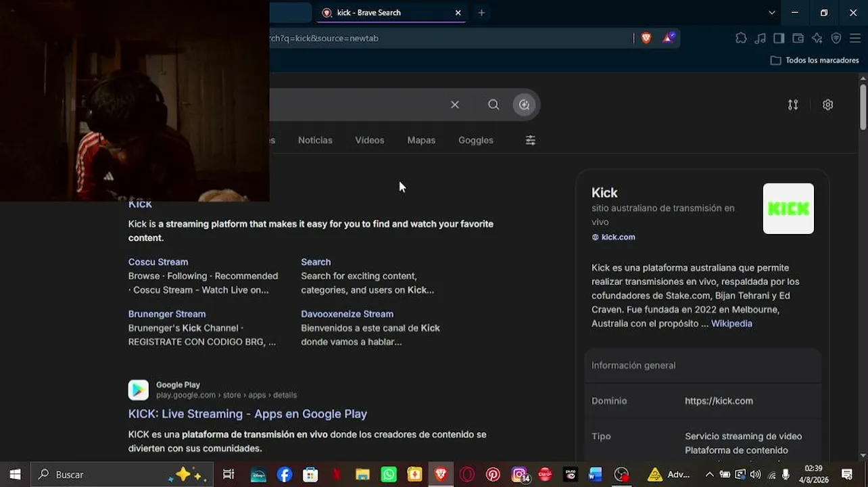Open a new browser tab
Viewport: 868px width, 487px height.
point(481,13)
